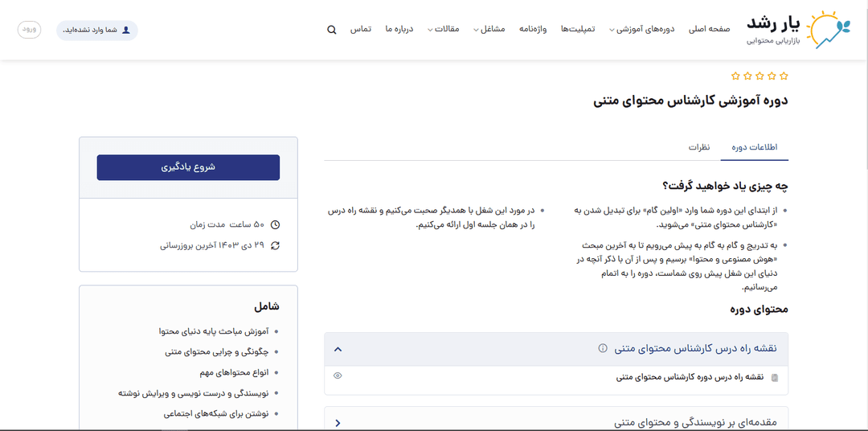
Task: Click the ورود login button
Action: click(x=30, y=30)
